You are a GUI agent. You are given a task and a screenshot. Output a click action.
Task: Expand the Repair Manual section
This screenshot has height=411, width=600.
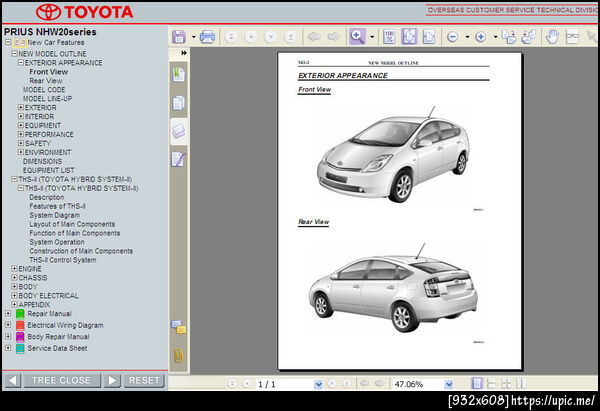pyautogui.click(x=8, y=313)
